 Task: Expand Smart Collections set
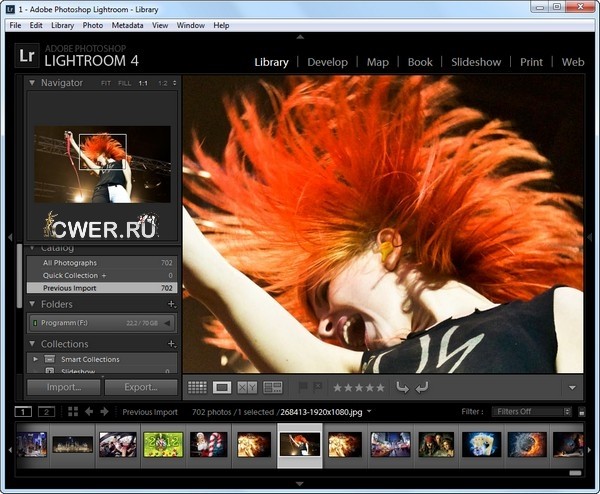[35, 359]
